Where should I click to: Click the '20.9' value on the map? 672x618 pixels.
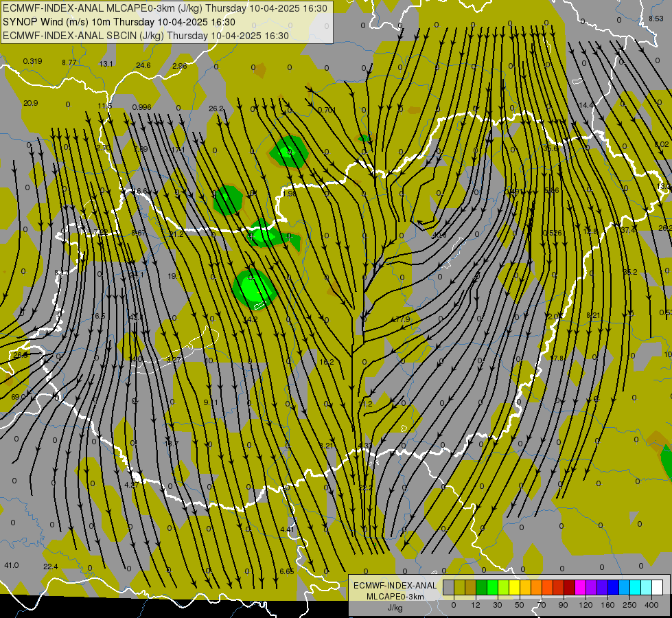point(30,103)
